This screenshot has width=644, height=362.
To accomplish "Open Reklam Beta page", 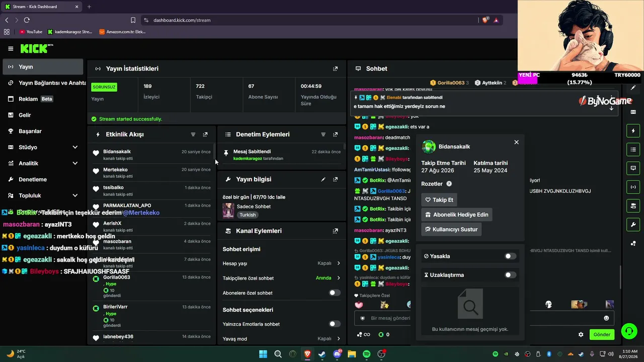I will tap(43, 99).
